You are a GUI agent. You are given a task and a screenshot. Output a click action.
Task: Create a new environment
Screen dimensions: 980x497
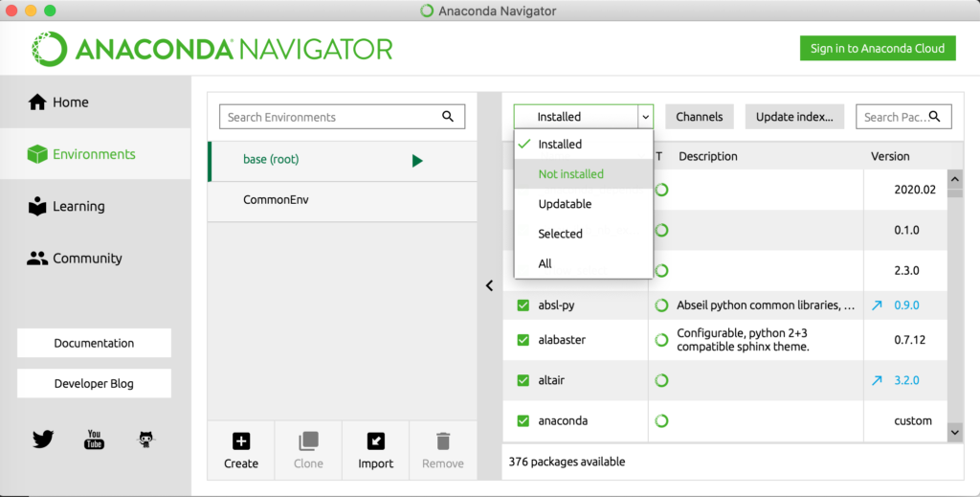(x=240, y=450)
